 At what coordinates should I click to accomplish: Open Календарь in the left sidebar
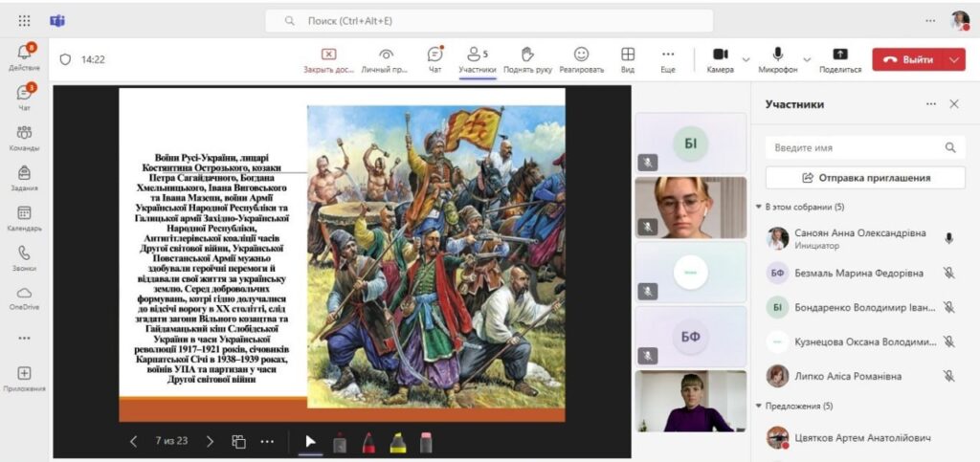[24, 218]
